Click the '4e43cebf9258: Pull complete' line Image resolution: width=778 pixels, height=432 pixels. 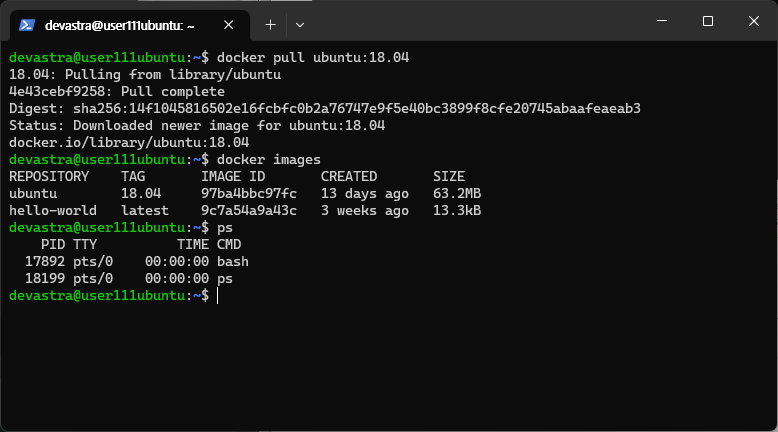click(117, 91)
